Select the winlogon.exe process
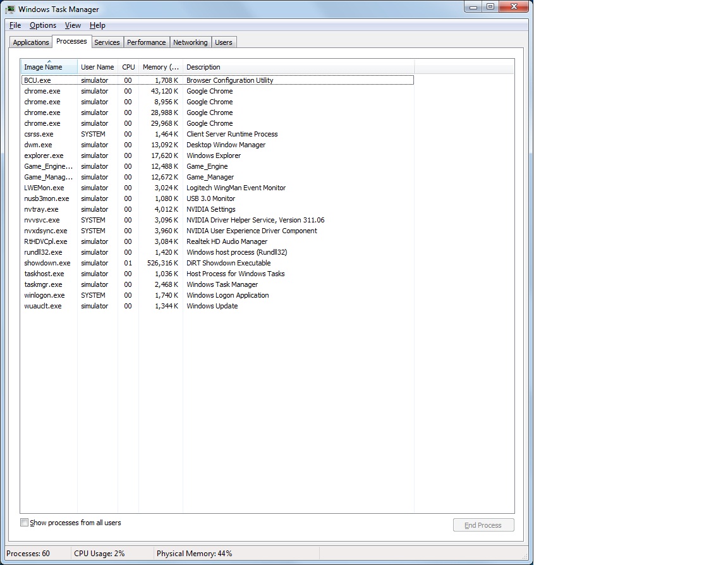This screenshot has height=565, width=728. coord(217,295)
